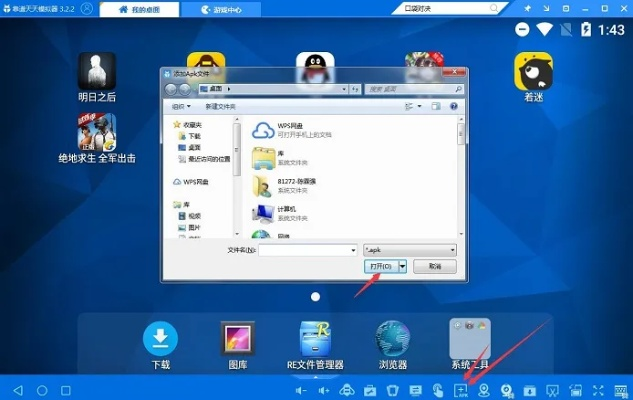Open the *.apk file type dropdown
This screenshot has width=633, height=400.
pyautogui.click(x=410, y=250)
